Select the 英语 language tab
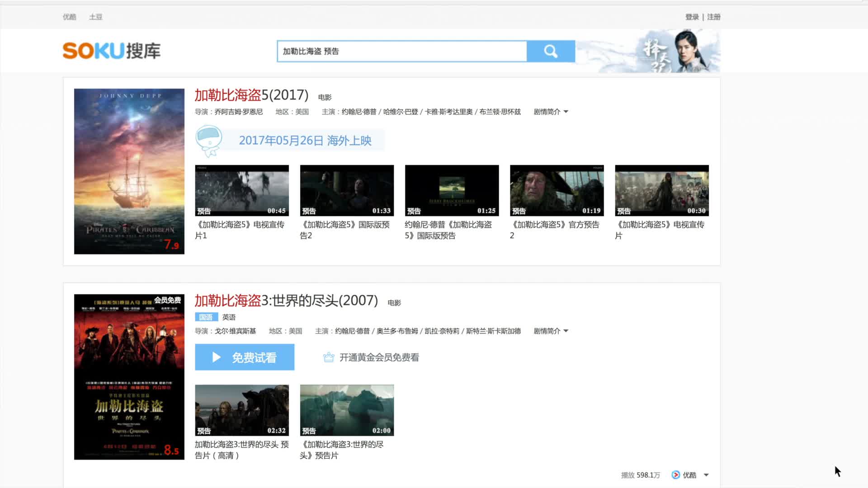868x488 pixels. pyautogui.click(x=229, y=317)
